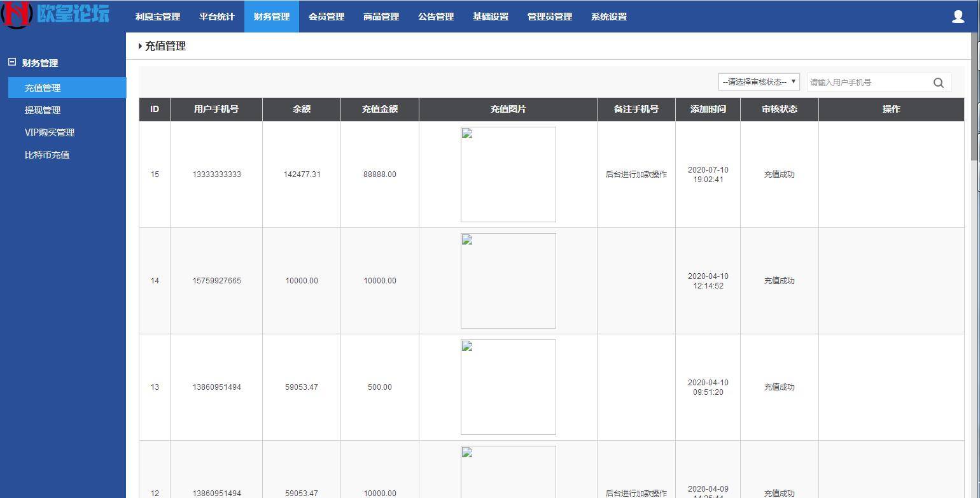Open 比特币充值 from the sidebar
980x498 pixels.
point(48,154)
